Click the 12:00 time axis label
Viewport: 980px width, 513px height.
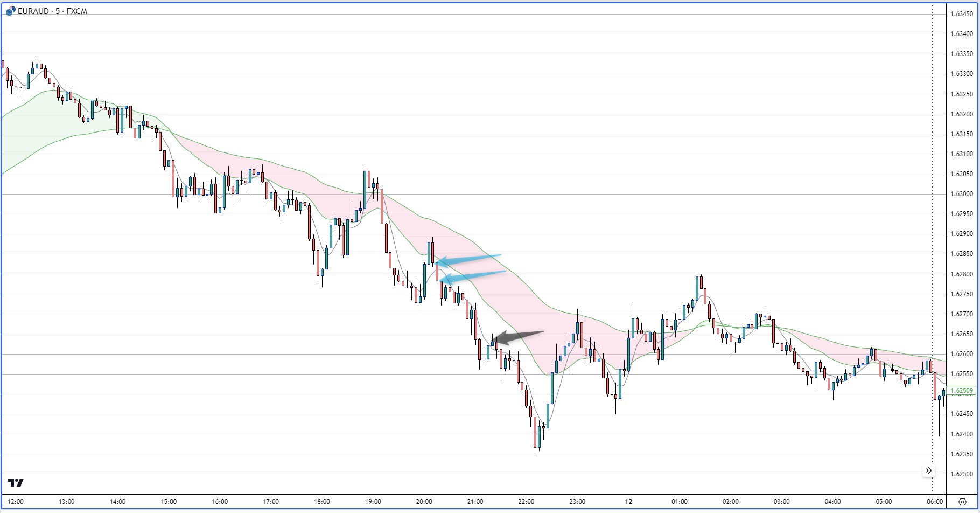click(16, 502)
